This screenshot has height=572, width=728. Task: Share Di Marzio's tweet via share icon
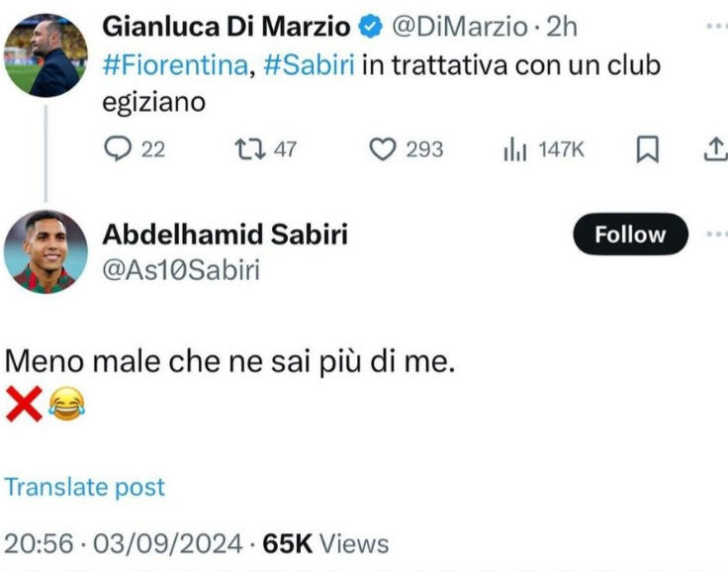coord(714,149)
